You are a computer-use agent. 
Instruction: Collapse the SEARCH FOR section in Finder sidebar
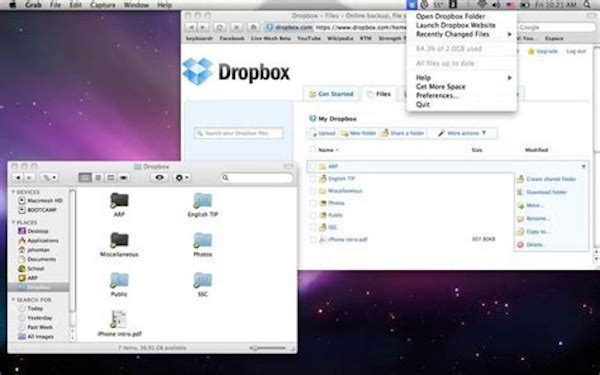click(x=13, y=300)
